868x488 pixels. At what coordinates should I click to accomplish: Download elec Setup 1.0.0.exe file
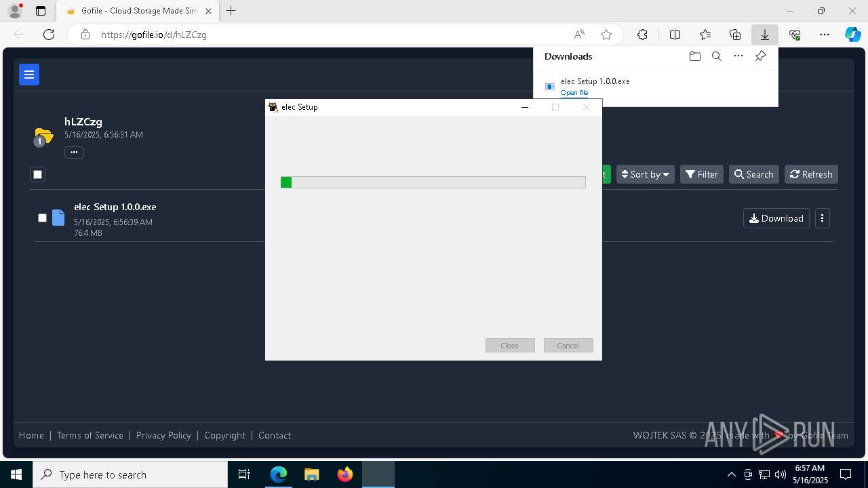tap(776, 218)
